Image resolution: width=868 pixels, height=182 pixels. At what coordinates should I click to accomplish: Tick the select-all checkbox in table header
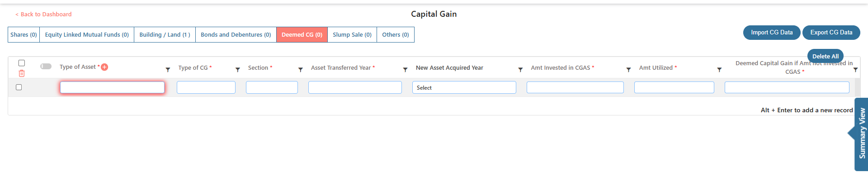[22, 63]
